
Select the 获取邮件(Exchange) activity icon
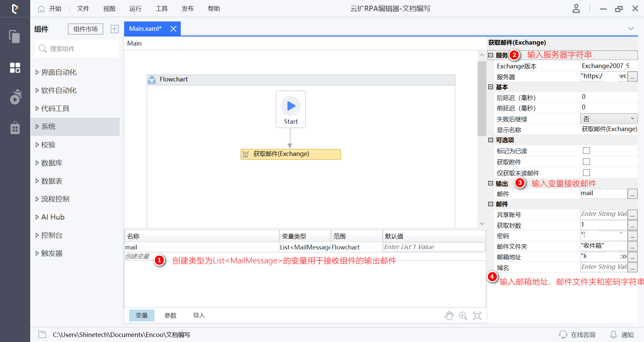[x=246, y=154]
